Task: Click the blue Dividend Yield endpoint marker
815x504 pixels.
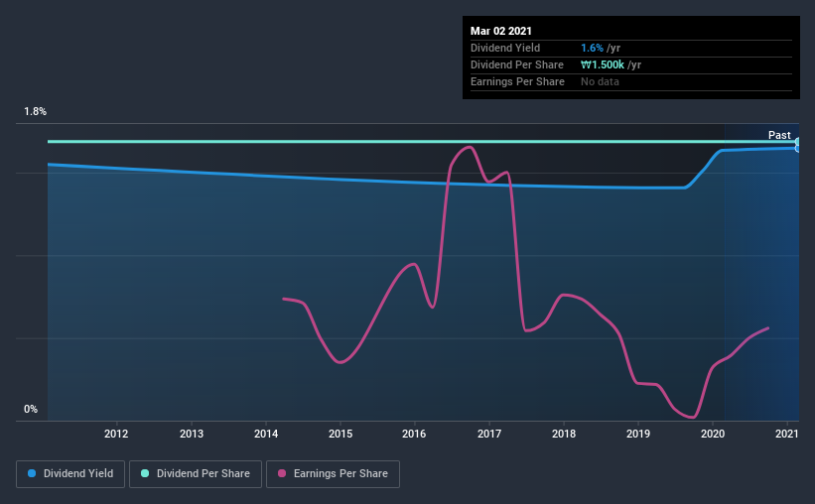Action: 797,149
